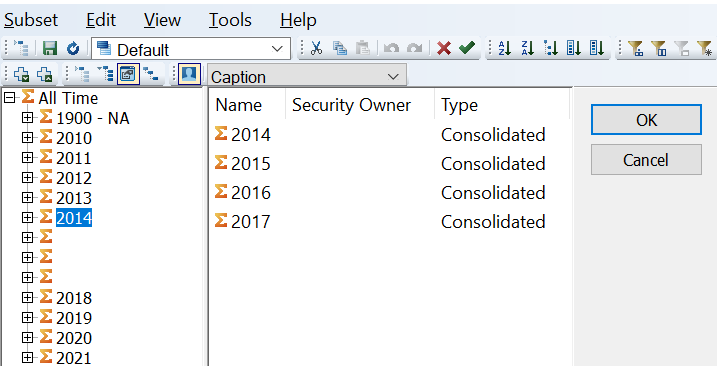The width and height of the screenshot is (717, 366).
Task: Open the Default subset dropdown
Action: click(191, 49)
